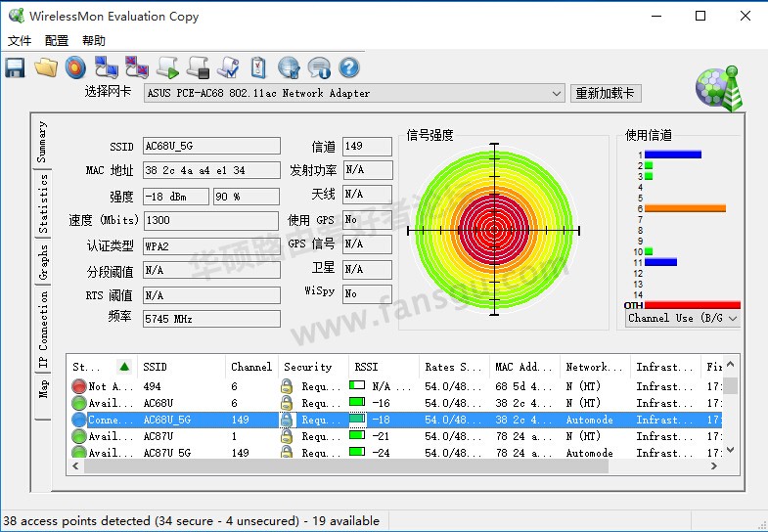Click the signal strength field showing -18 dBm
This screenshot has height=532, width=768.
(x=176, y=197)
